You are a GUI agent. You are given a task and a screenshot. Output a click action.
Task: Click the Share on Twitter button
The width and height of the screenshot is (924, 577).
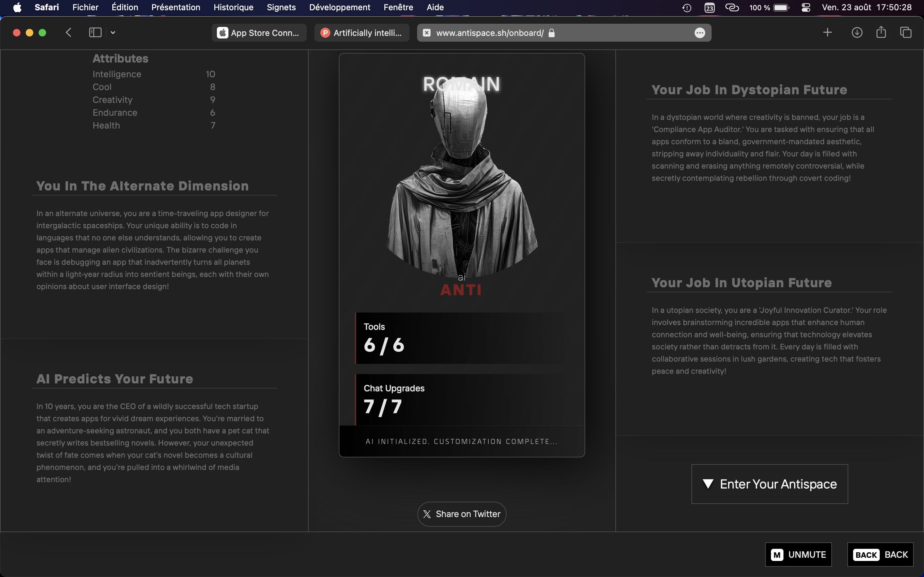462,513
